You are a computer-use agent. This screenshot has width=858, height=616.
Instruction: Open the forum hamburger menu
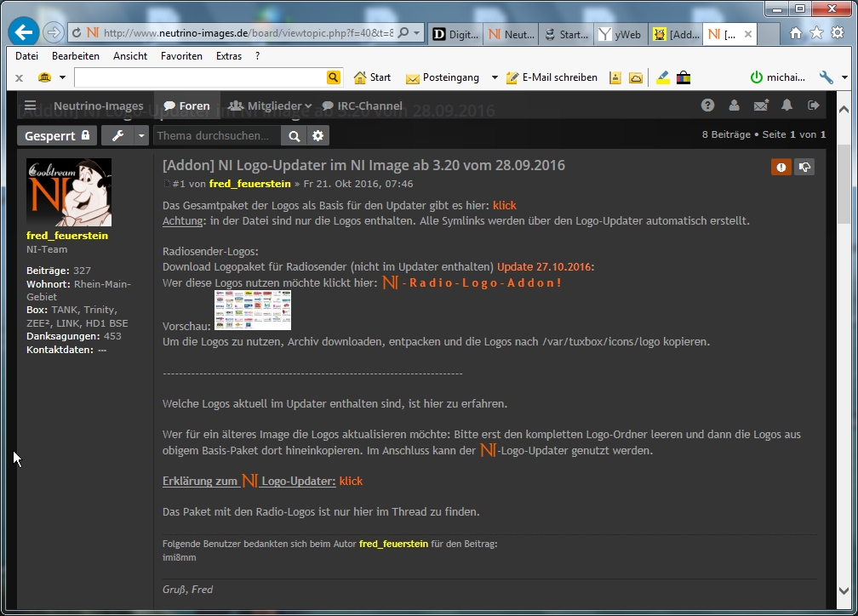pos(31,106)
